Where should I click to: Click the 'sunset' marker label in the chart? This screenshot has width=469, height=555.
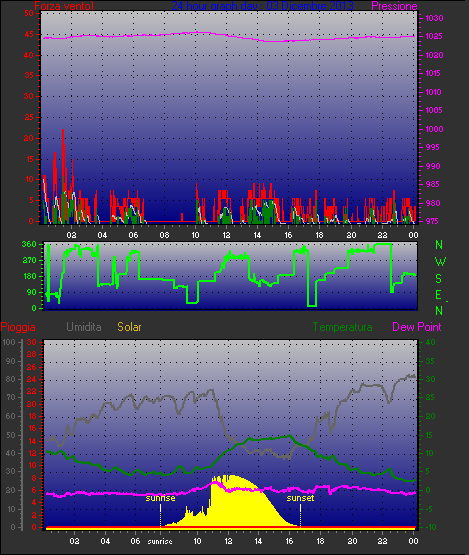pos(300,498)
